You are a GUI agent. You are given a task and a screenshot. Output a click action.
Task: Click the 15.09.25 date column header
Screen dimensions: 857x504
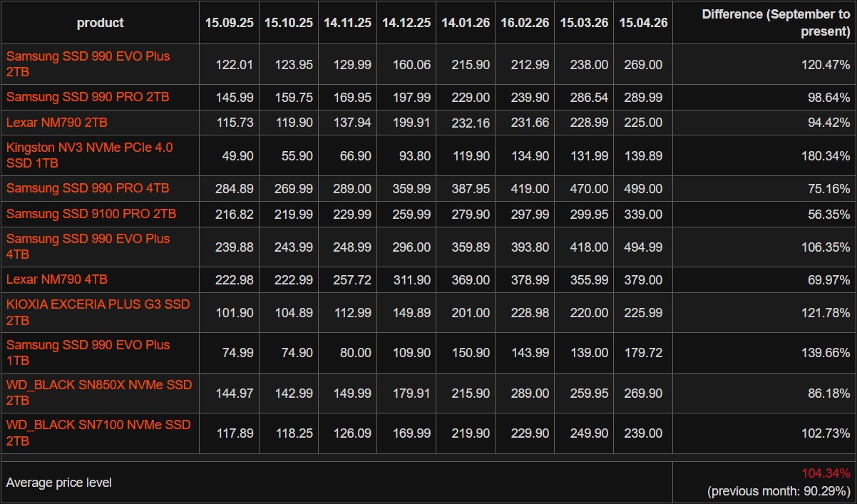click(x=230, y=23)
